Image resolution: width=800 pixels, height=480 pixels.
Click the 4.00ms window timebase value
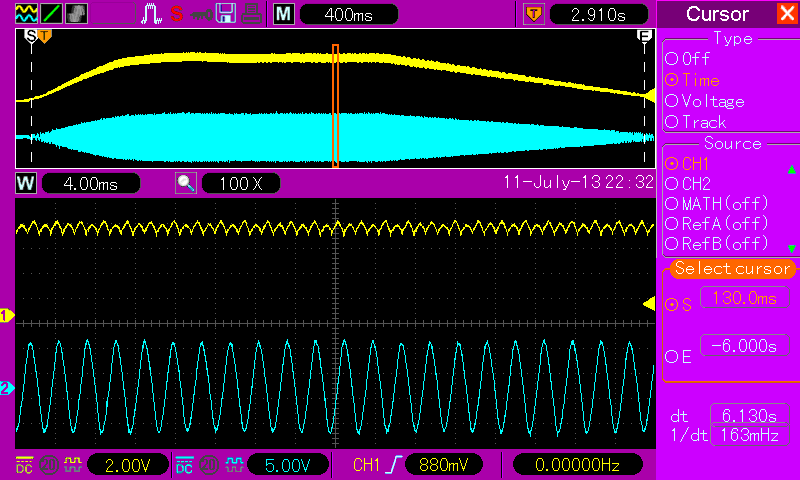[89, 184]
